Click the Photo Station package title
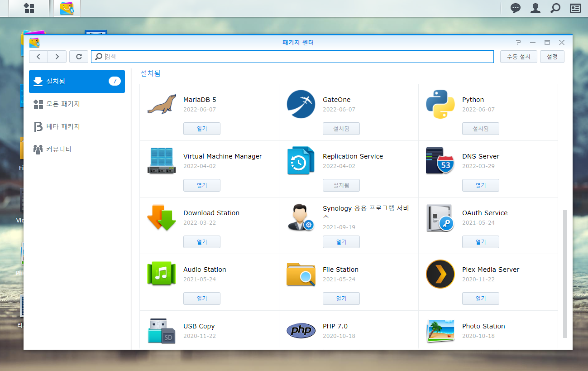The image size is (588, 371). click(483, 326)
